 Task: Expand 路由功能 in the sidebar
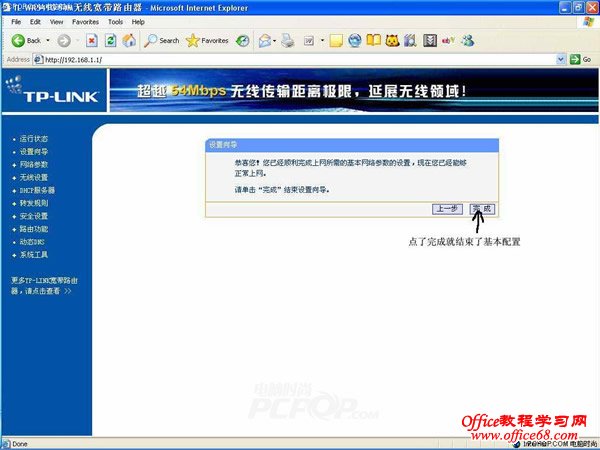[x=34, y=229]
